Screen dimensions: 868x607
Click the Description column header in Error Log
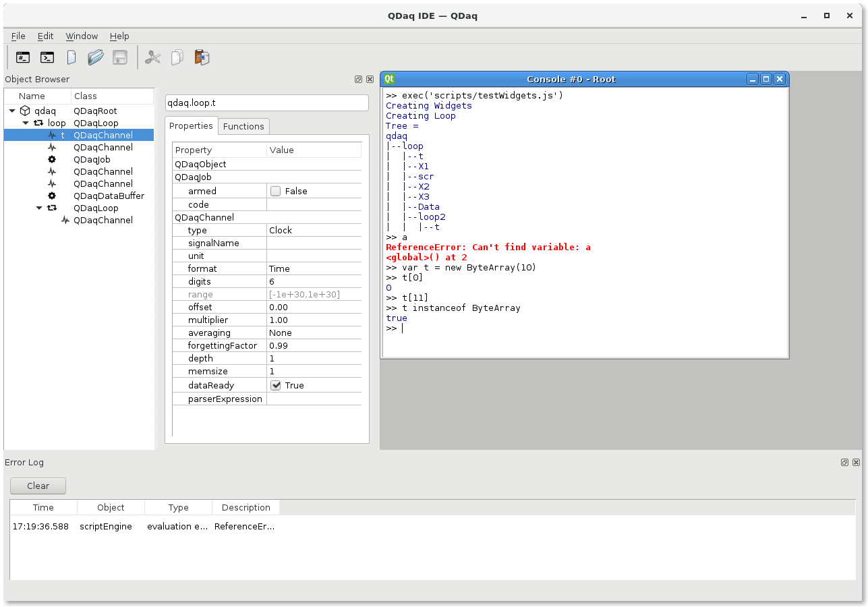coord(245,507)
